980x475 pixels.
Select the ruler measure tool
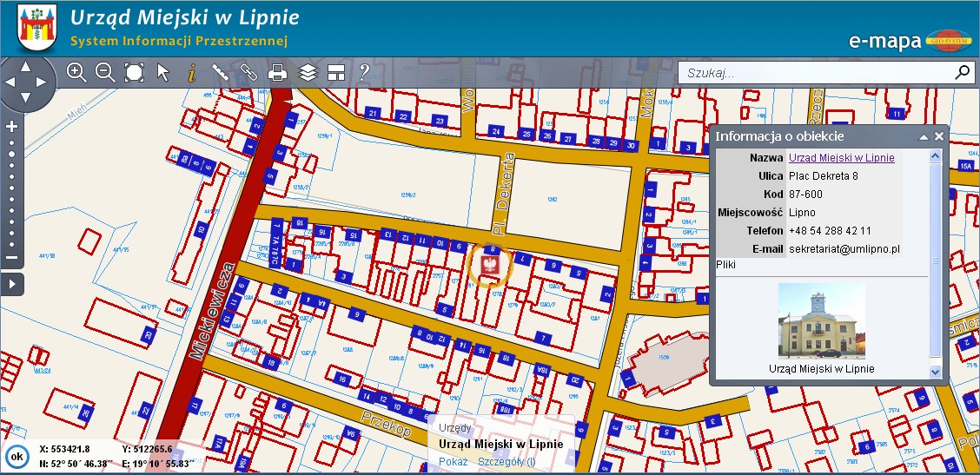[x=220, y=72]
